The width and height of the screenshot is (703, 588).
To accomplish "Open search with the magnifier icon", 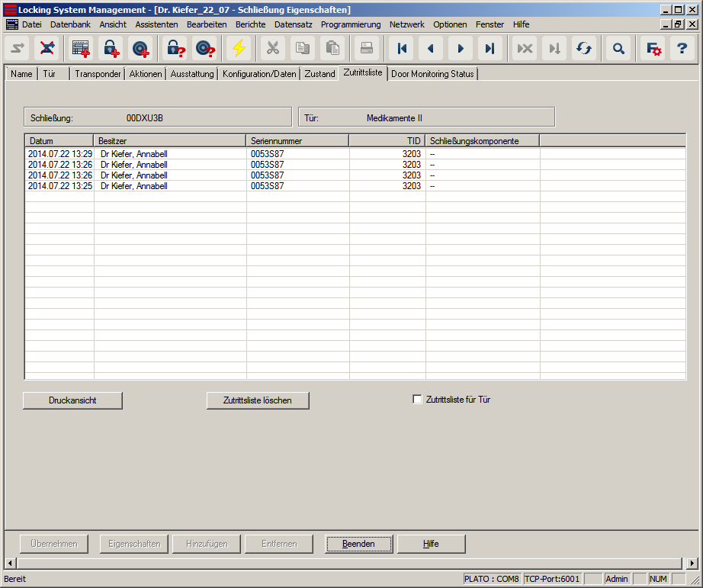I will (x=618, y=48).
